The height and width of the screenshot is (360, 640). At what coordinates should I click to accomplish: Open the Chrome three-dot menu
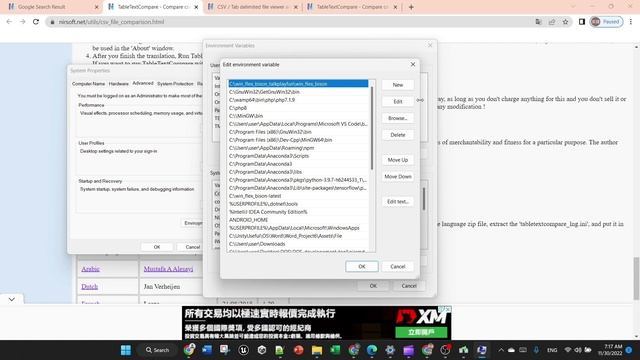click(x=631, y=22)
